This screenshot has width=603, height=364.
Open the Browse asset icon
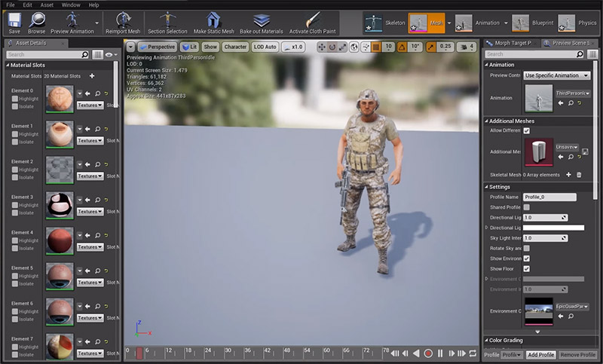click(x=36, y=20)
